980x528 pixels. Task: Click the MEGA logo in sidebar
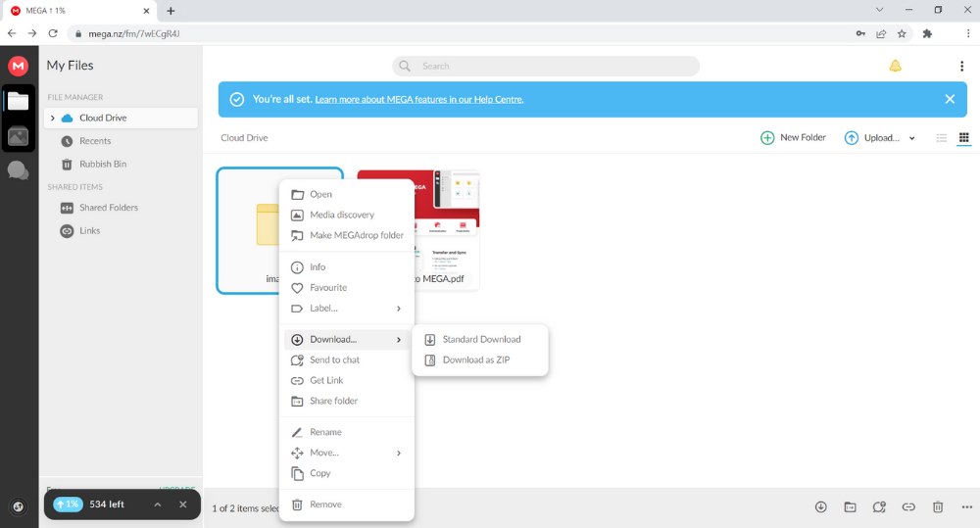click(18, 66)
